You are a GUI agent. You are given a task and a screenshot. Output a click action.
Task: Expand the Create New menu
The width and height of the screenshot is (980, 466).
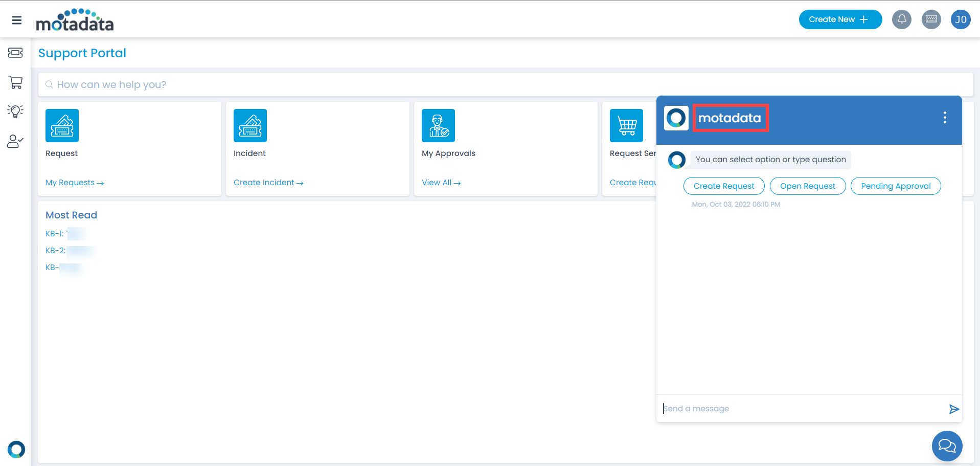(x=839, y=19)
